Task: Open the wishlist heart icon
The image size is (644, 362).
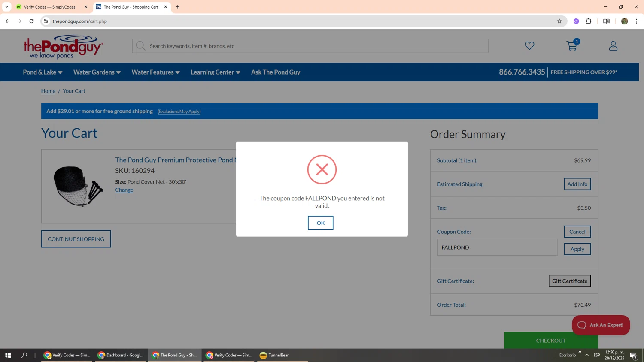Action: [x=529, y=45]
